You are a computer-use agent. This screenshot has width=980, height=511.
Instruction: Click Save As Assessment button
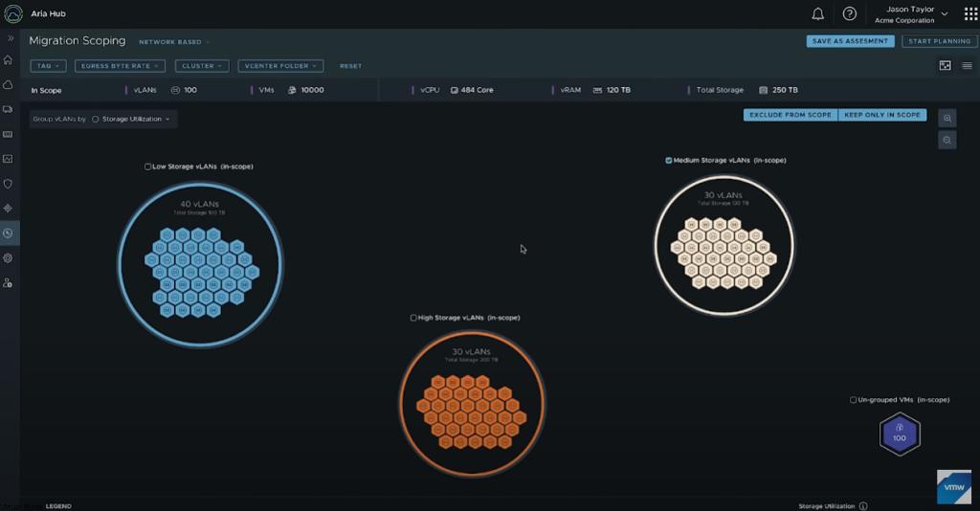pyautogui.click(x=850, y=41)
